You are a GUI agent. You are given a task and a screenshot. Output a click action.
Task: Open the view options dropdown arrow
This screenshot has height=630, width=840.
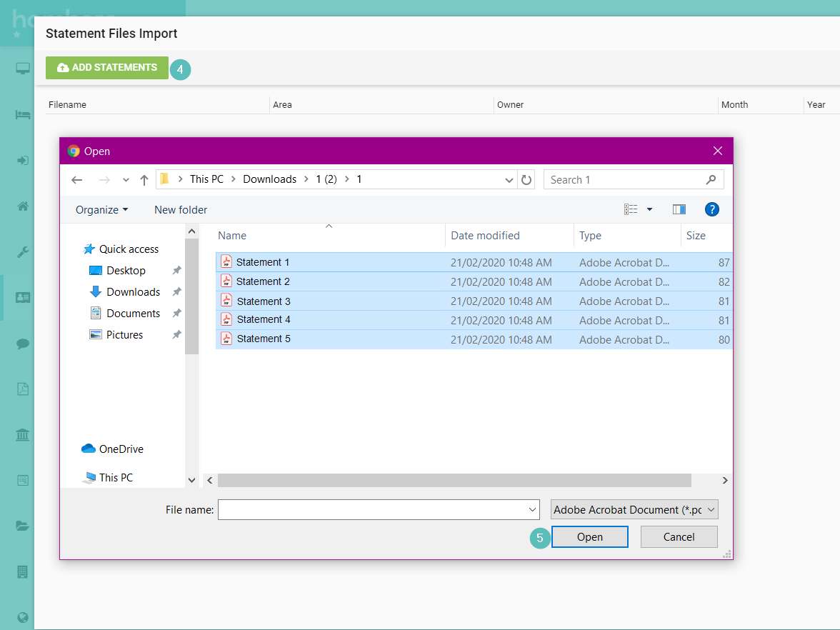coord(649,209)
